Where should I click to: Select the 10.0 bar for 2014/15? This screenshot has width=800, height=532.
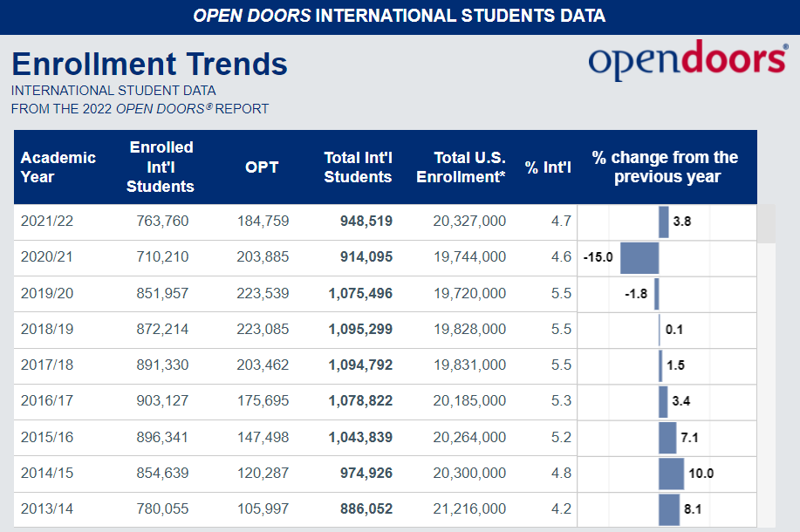pos(672,474)
